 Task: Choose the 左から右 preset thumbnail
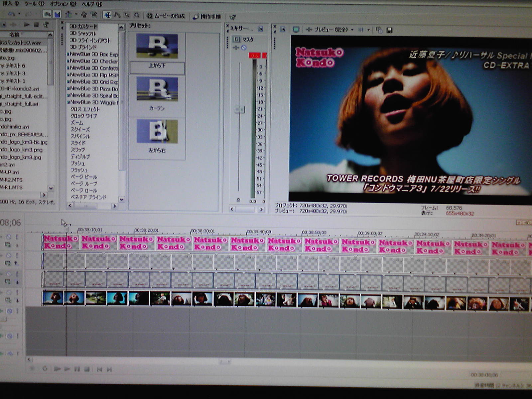pyautogui.click(x=157, y=131)
